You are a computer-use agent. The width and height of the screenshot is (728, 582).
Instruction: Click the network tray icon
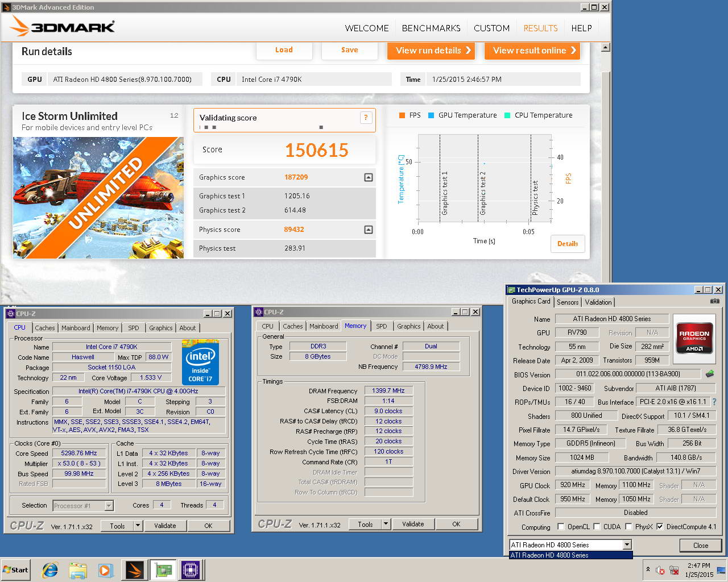click(674, 570)
